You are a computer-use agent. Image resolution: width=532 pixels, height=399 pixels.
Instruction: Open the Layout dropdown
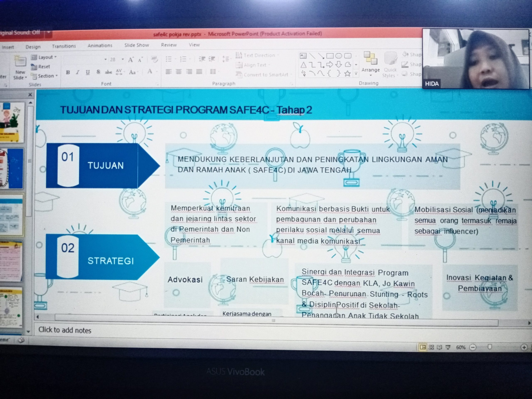44,57
